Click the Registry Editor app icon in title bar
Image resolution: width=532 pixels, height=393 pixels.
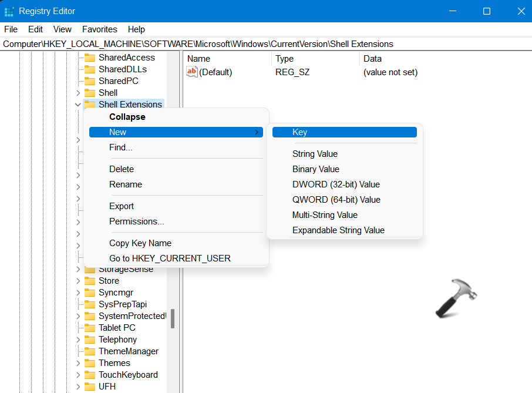click(9, 11)
